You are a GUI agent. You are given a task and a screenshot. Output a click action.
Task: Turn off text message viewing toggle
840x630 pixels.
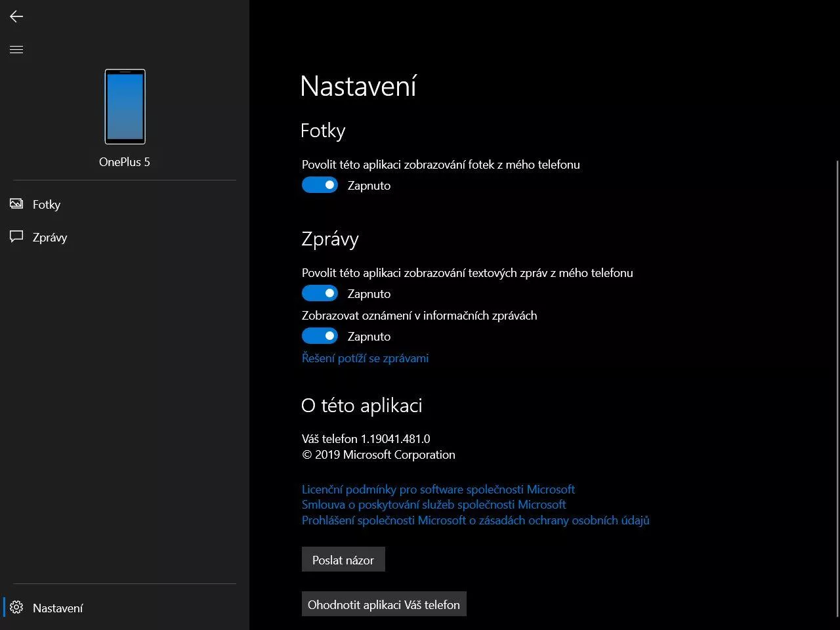click(320, 293)
